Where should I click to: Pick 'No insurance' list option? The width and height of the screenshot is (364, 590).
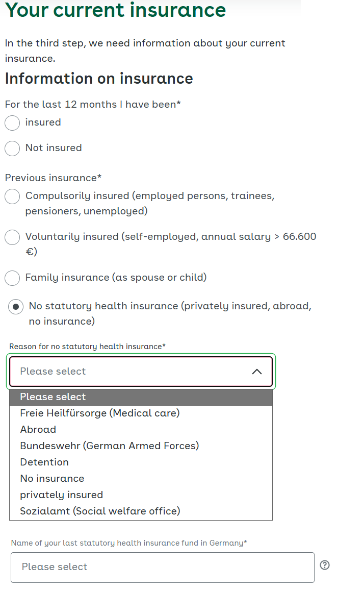point(141,479)
